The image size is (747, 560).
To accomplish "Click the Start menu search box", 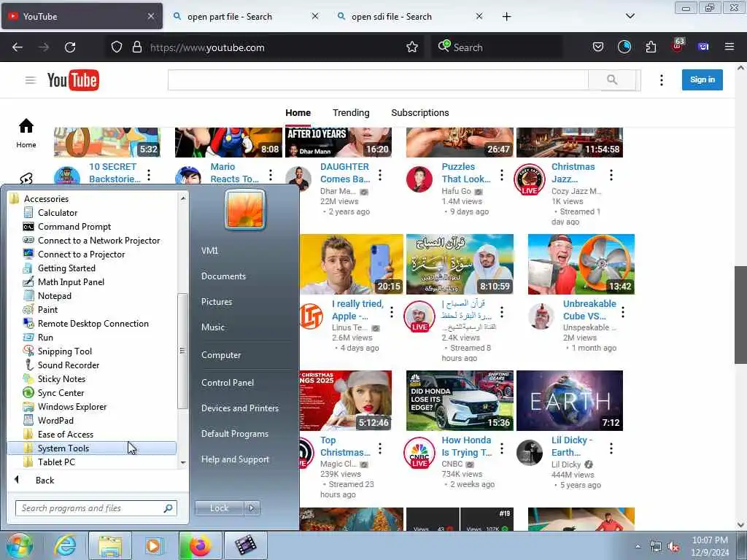I will [96, 508].
